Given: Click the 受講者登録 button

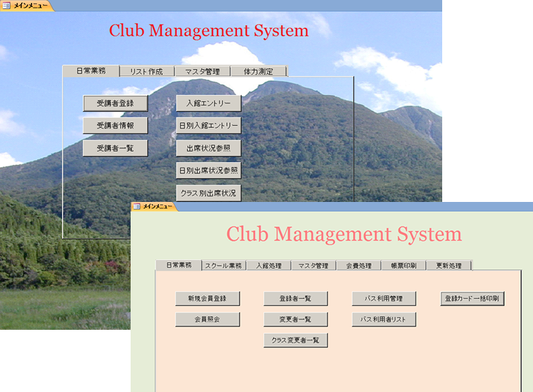Looking at the screenshot, I should (x=115, y=103).
